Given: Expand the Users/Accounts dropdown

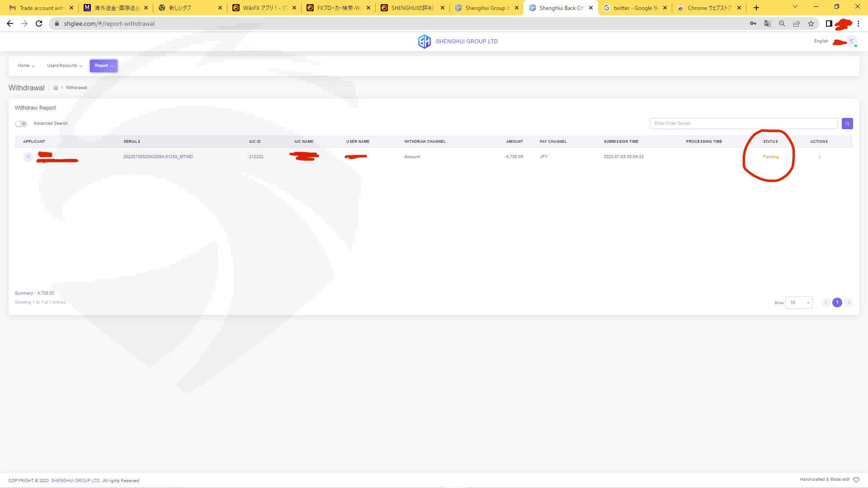Looking at the screenshot, I should point(65,66).
